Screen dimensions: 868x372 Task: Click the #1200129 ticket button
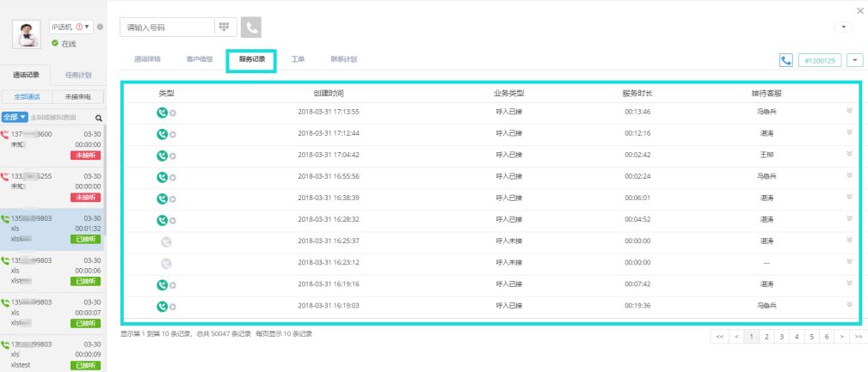point(820,59)
